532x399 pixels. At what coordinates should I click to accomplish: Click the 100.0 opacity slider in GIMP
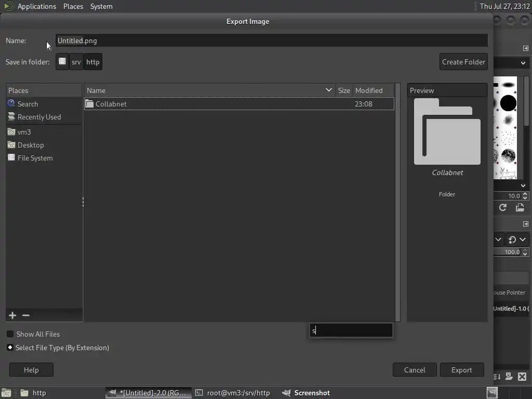508,252
